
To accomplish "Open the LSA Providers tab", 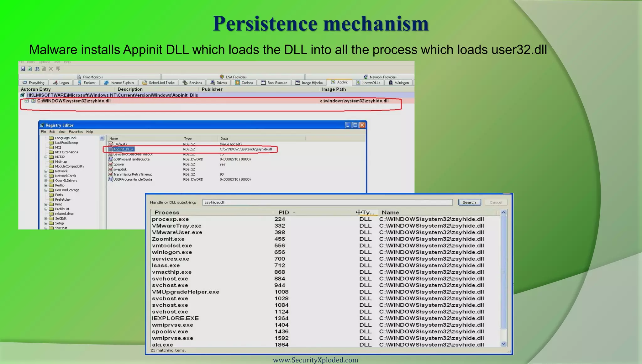I will pos(233,77).
